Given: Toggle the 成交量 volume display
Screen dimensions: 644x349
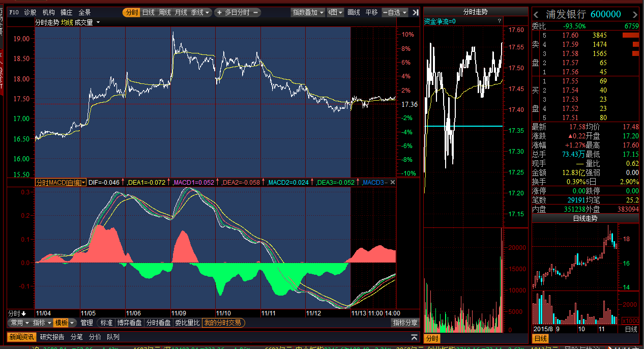Looking at the screenshot, I should (83, 22).
